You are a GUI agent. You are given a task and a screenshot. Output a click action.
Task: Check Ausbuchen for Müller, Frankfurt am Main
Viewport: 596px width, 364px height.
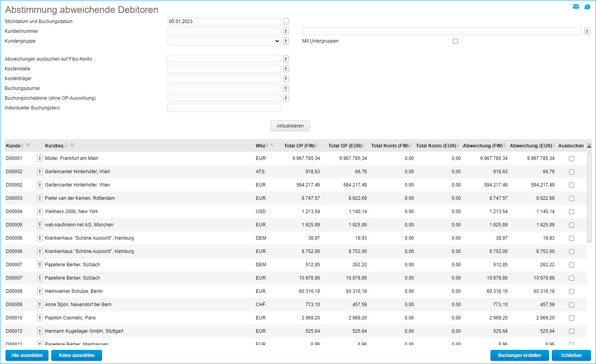pyautogui.click(x=571, y=159)
